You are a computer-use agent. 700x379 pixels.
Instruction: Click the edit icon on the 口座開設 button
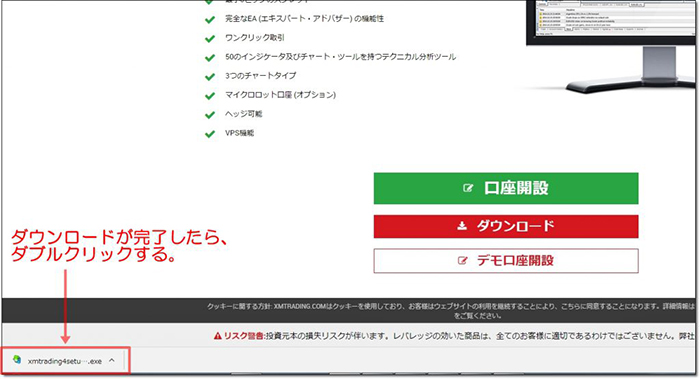468,188
